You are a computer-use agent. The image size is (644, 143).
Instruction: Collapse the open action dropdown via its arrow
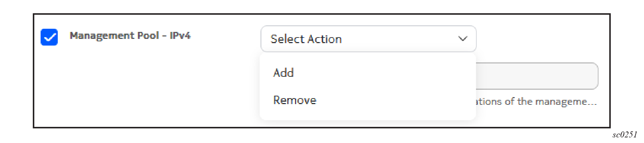(463, 39)
